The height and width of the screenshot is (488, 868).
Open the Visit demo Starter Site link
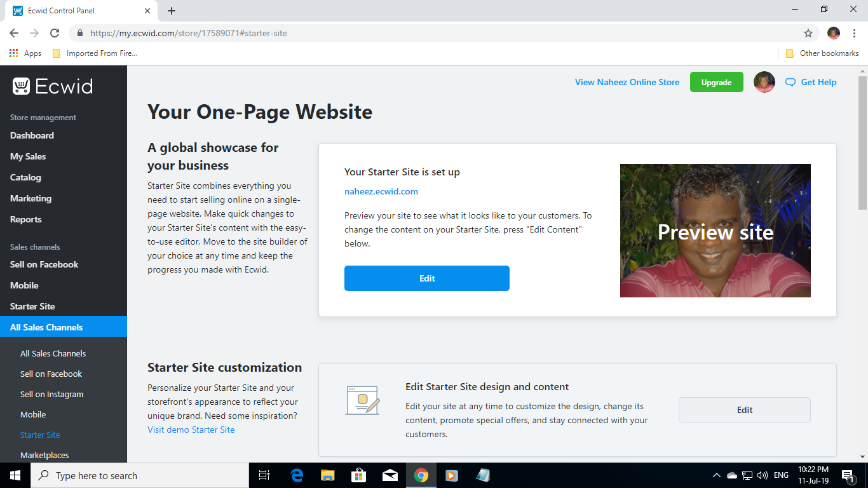[191, 430]
